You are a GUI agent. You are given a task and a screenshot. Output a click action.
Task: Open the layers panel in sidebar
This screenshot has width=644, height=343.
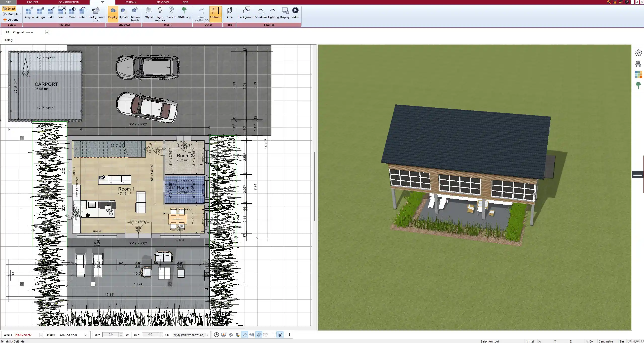[x=638, y=53]
